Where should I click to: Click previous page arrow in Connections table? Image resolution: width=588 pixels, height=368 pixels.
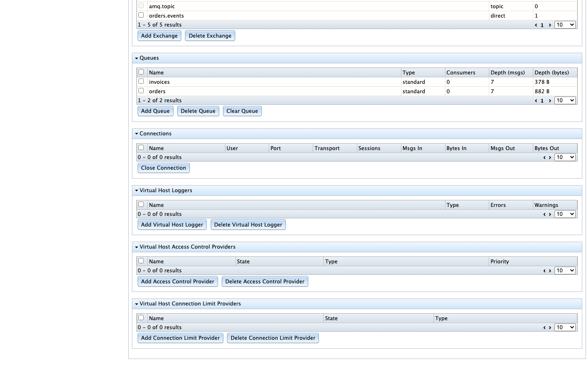[544, 157]
